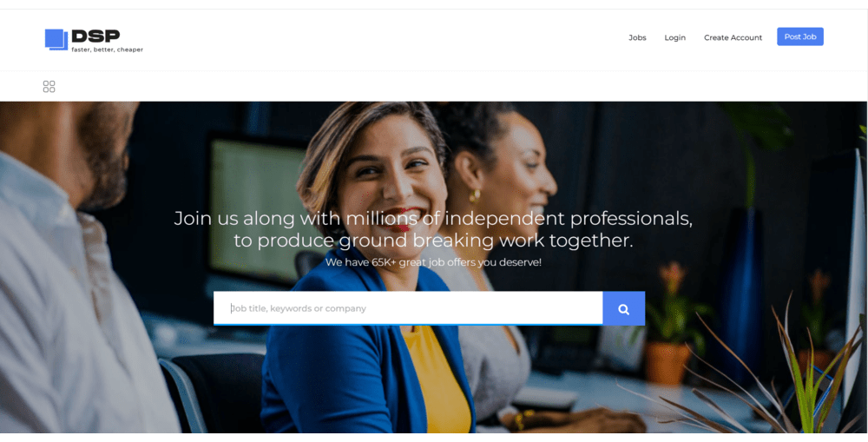Click the "to produce ground breaking work together" line

433,241
